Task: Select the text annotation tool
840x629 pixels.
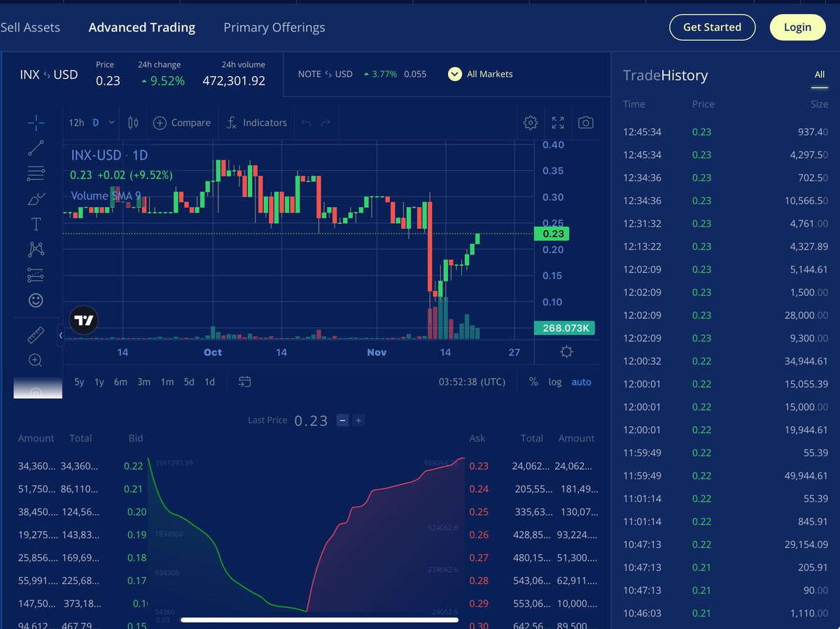Action: pyautogui.click(x=36, y=224)
